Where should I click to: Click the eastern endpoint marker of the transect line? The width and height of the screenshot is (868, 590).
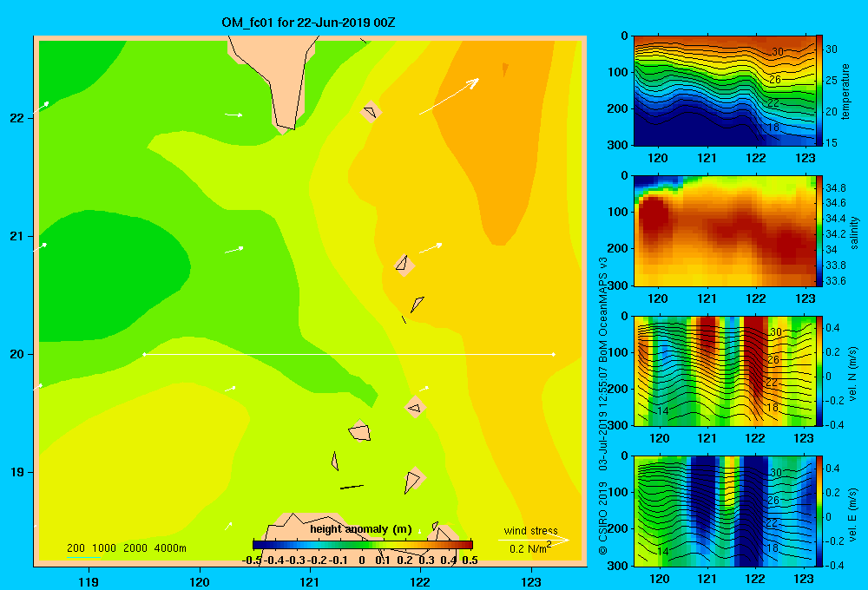point(554,354)
